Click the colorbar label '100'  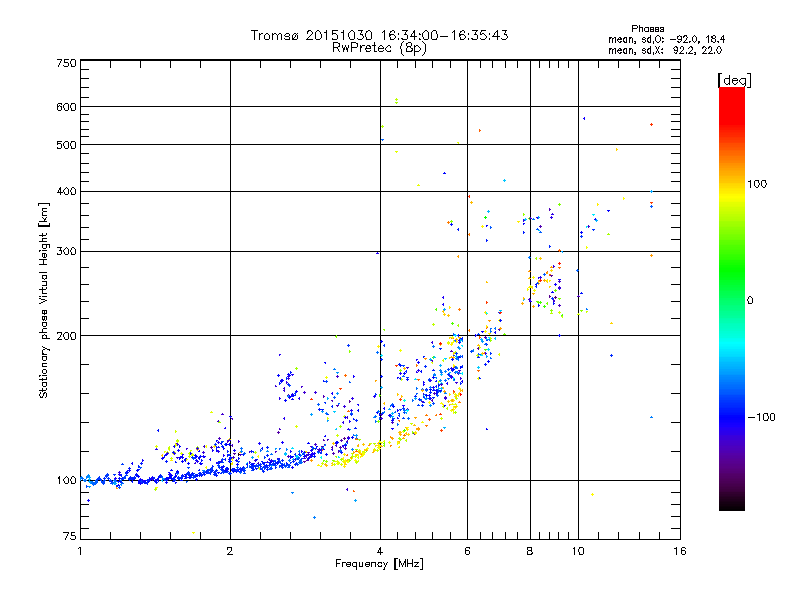(x=757, y=184)
